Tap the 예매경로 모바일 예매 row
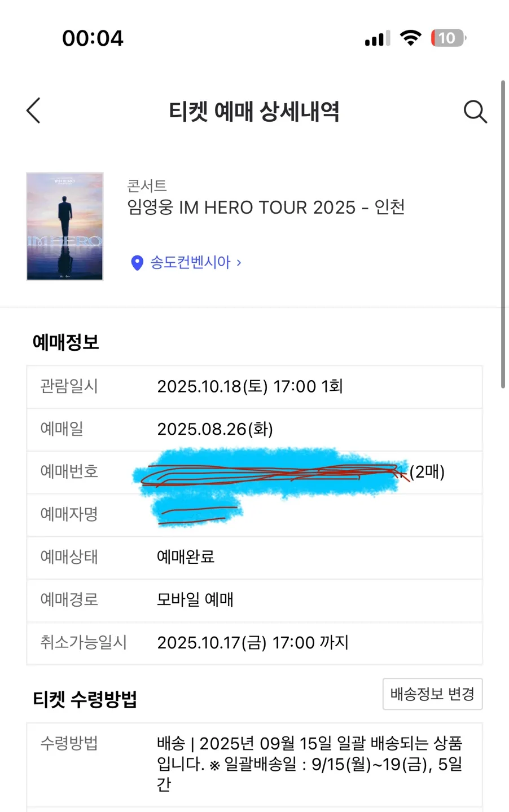This screenshot has width=509, height=812. 254,601
